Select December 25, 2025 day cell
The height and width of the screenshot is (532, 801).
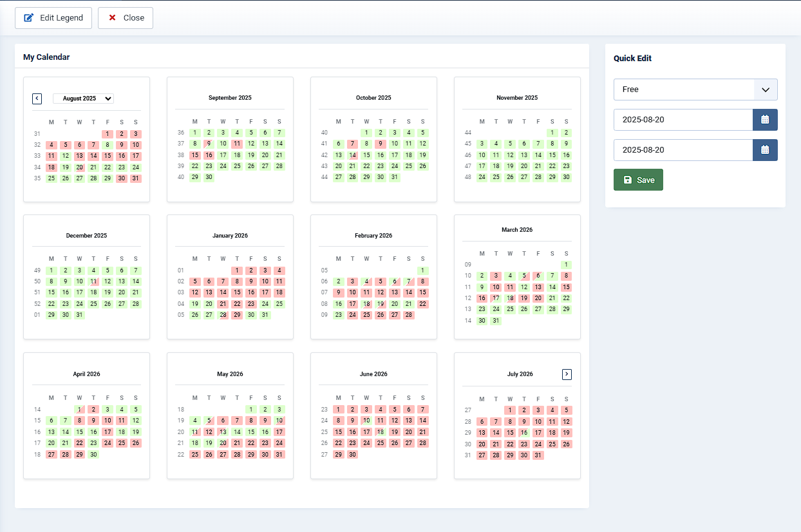click(93, 304)
